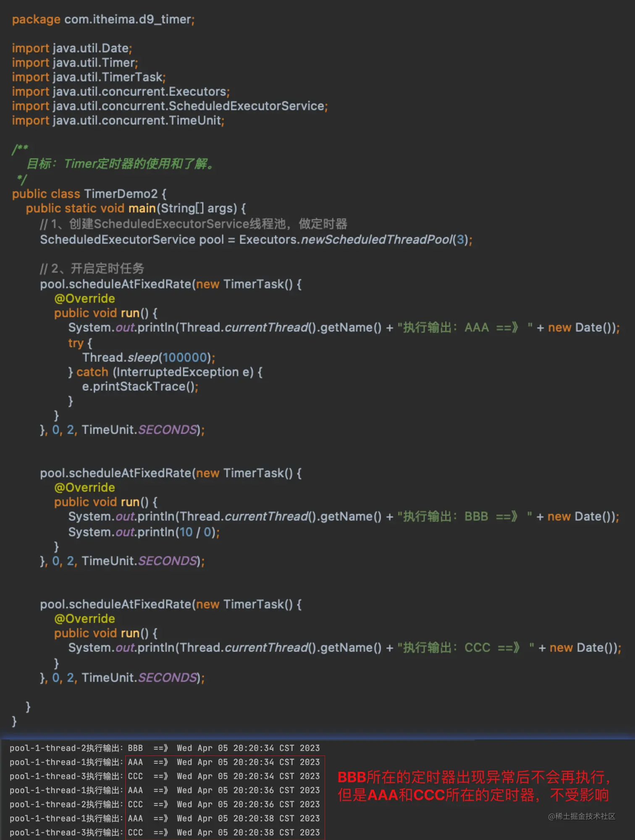This screenshot has width=635, height=840.
Task: Click console output AAA at 20:20:38
Action: [x=165, y=818]
